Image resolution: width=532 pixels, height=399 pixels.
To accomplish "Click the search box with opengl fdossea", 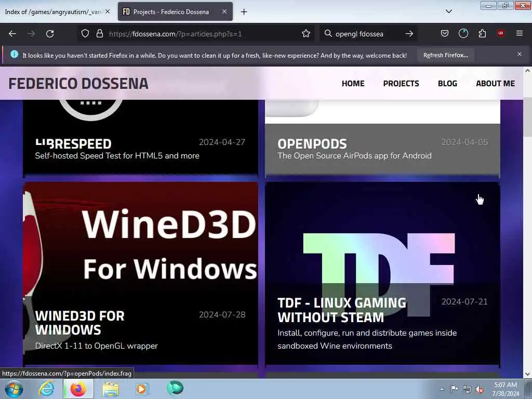I will [x=368, y=34].
